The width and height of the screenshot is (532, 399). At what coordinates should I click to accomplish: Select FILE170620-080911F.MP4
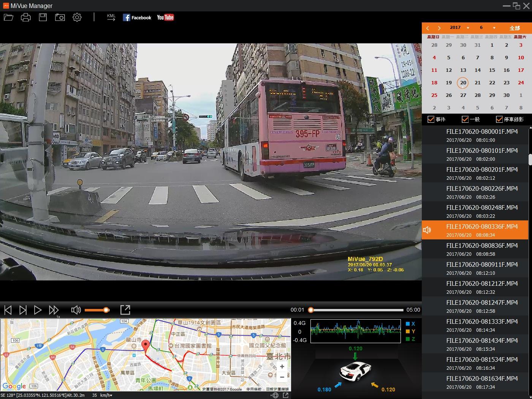[475, 268]
